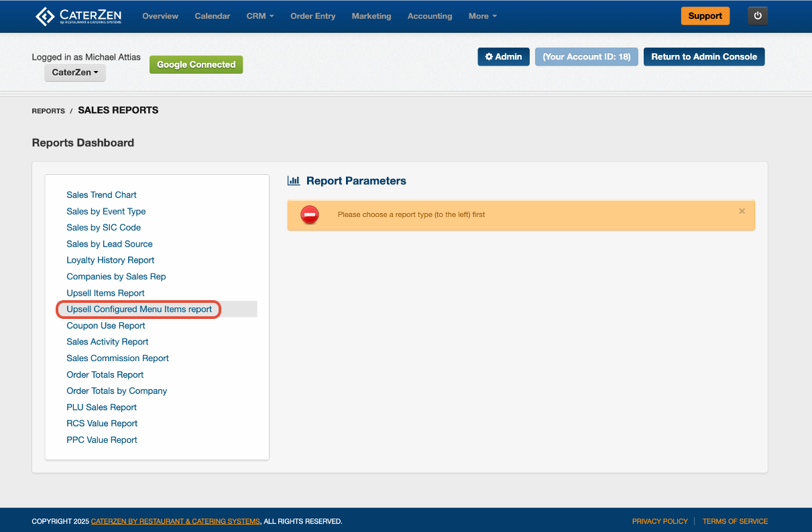Select the Loyalty History Report
Screen dimensions: 812x532
tap(111, 260)
